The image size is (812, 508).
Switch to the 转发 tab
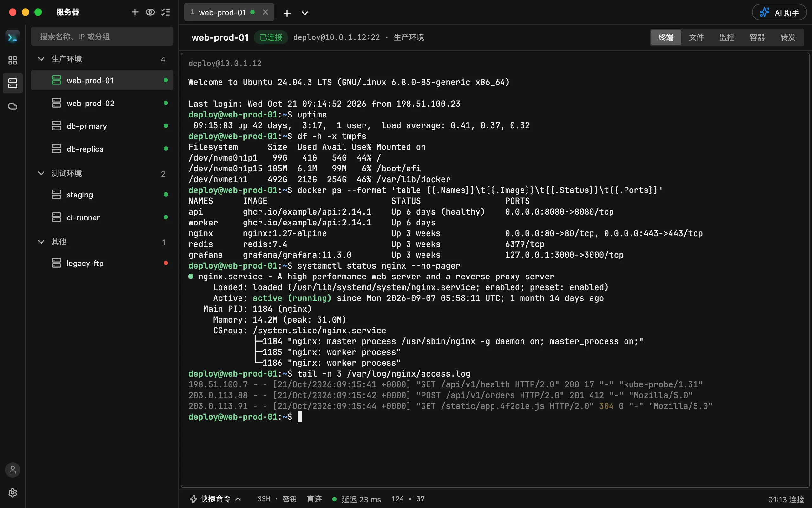pos(788,37)
